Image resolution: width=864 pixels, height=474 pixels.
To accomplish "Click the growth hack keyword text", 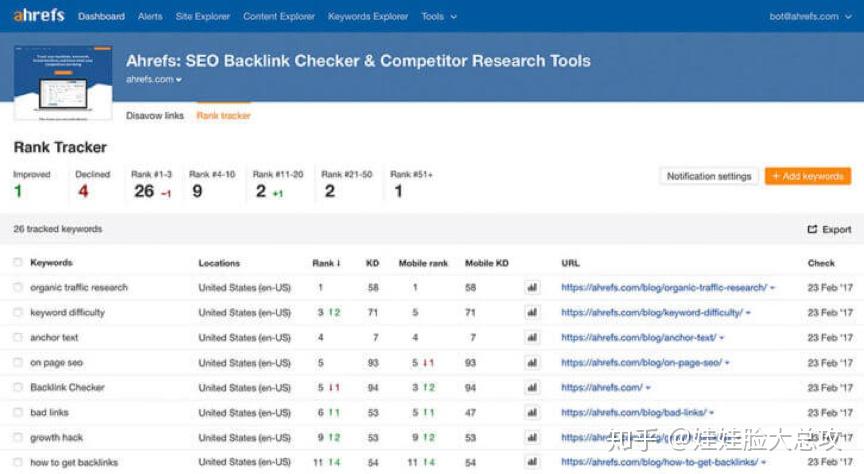I will pyautogui.click(x=56, y=438).
